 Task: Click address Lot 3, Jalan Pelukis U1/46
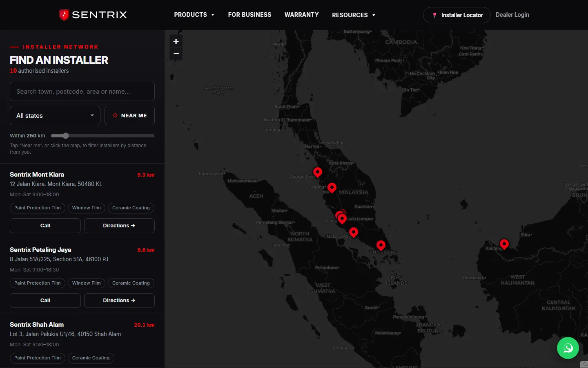click(65, 334)
